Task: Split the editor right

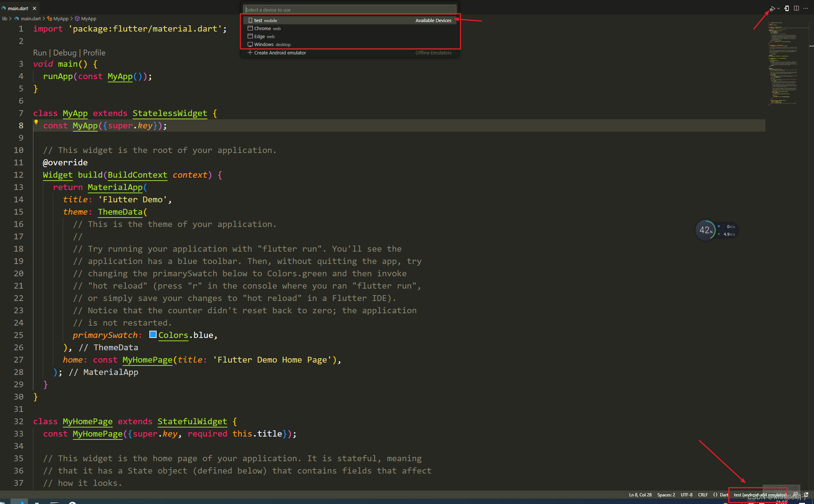Action: point(796,8)
